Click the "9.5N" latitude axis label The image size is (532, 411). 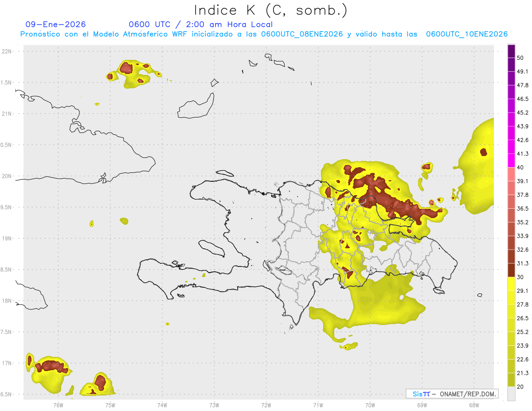click(7, 207)
